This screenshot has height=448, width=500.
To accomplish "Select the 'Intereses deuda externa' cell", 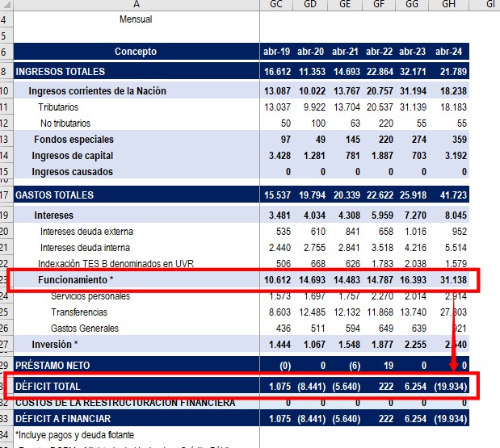I will point(137,232).
